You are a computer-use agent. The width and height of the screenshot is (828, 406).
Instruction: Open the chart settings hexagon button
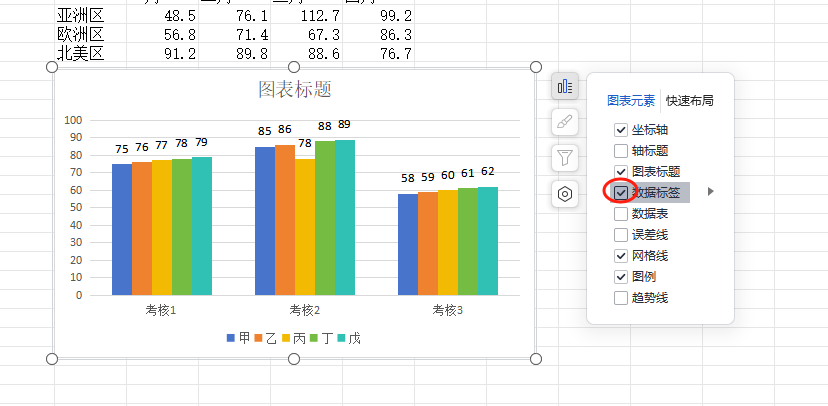pos(565,194)
